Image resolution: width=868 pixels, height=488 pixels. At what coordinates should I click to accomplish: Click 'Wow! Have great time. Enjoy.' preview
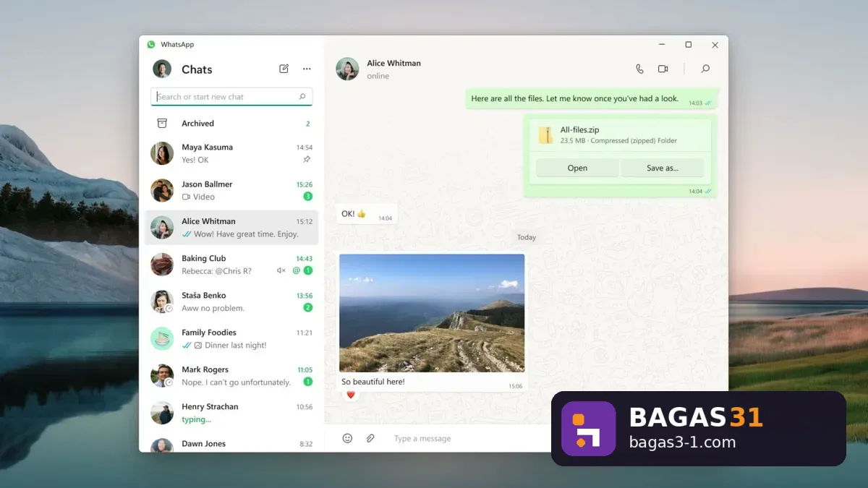point(246,234)
